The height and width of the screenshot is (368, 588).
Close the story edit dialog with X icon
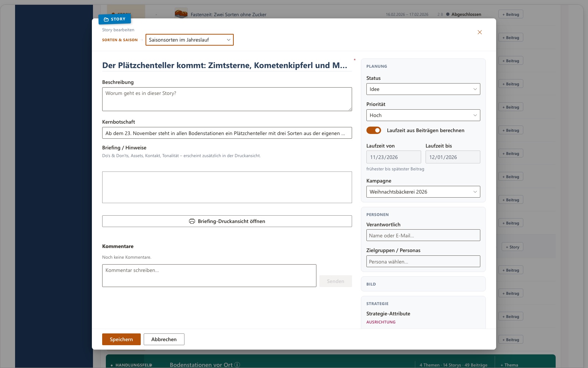(x=480, y=32)
